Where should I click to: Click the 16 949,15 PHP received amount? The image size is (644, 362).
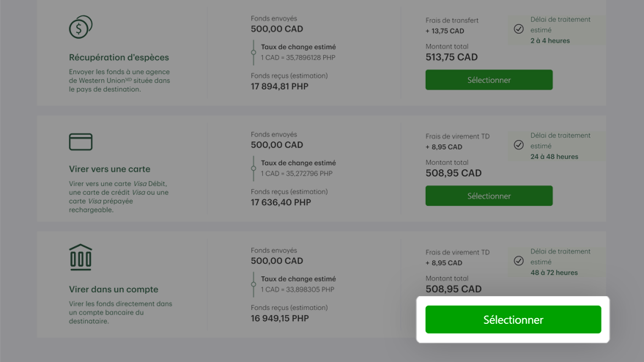(x=280, y=318)
